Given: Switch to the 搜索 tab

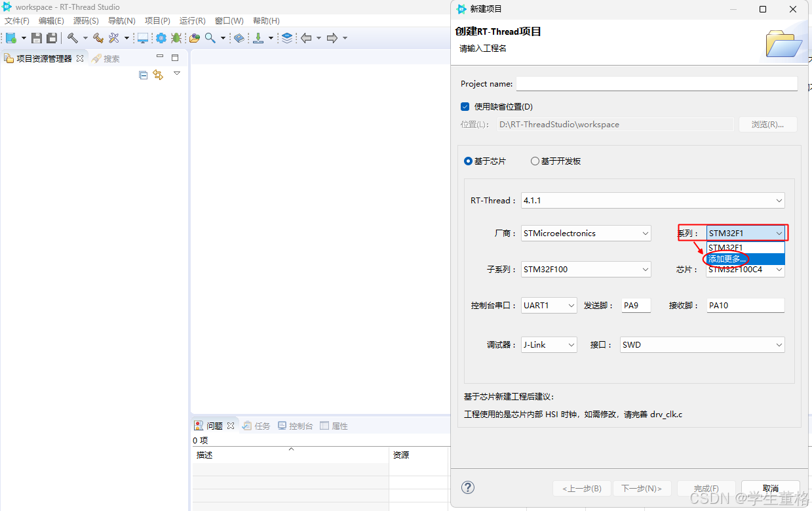Looking at the screenshot, I should [x=106, y=58].
